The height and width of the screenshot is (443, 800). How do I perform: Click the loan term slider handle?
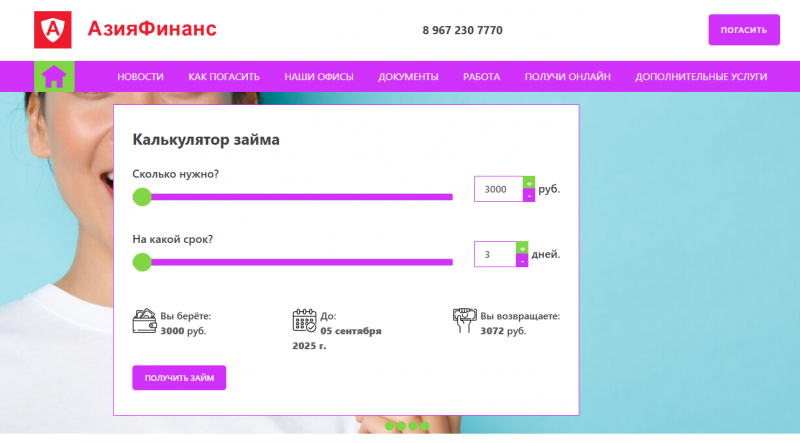tap(142, 262)
